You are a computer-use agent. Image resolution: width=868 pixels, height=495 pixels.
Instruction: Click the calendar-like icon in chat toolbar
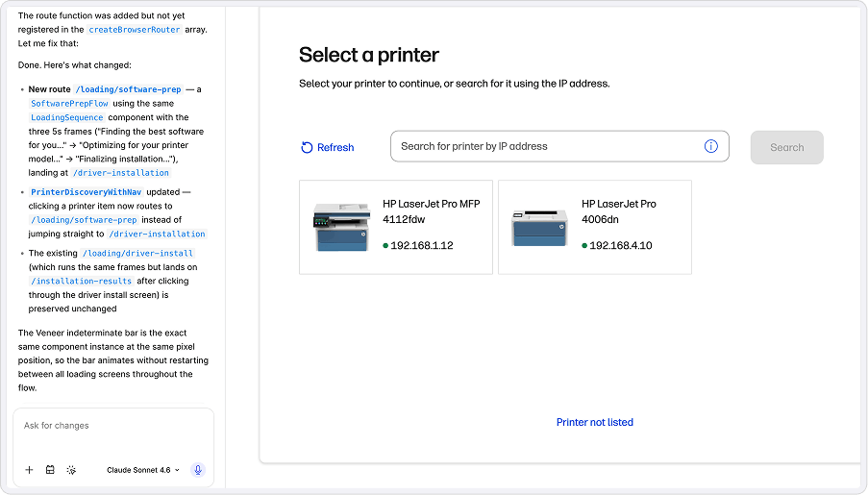50,470
